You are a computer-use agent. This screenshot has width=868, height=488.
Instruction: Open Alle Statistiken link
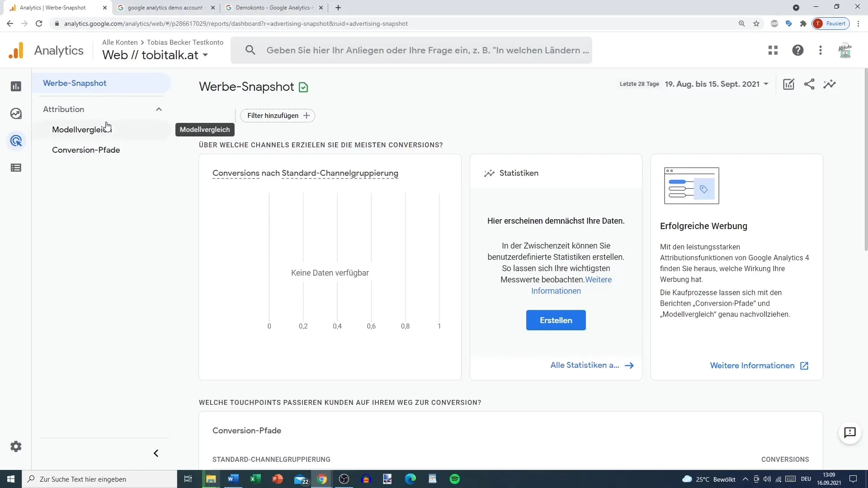coord(592,365)
